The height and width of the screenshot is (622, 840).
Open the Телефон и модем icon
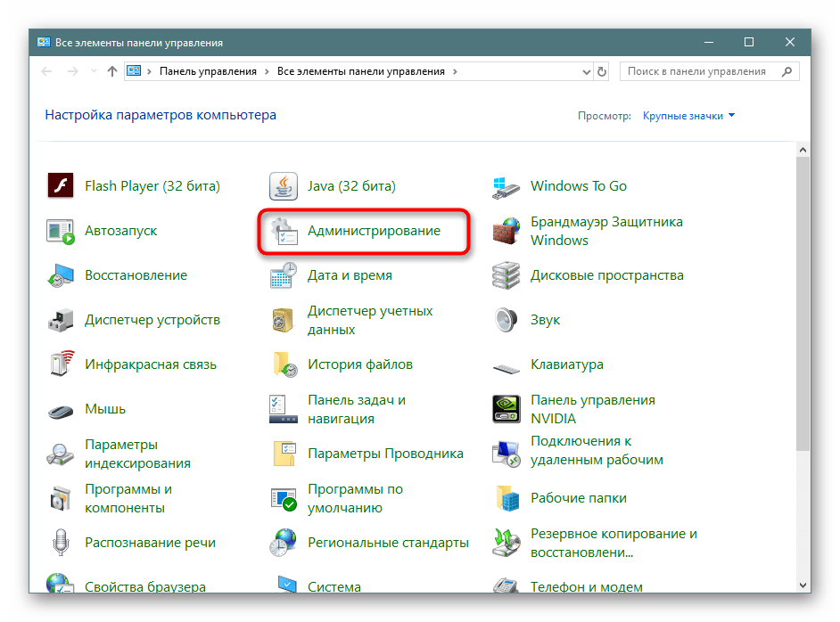coord(506,585)
